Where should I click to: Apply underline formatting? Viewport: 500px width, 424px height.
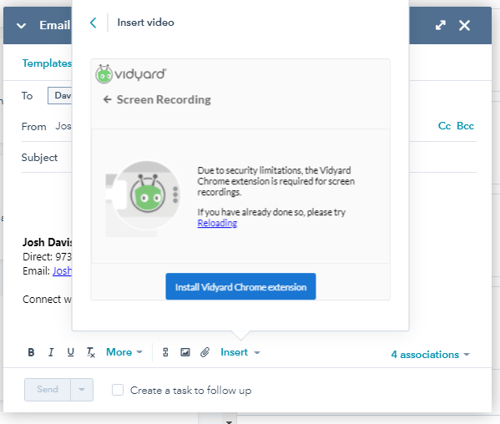70,352
